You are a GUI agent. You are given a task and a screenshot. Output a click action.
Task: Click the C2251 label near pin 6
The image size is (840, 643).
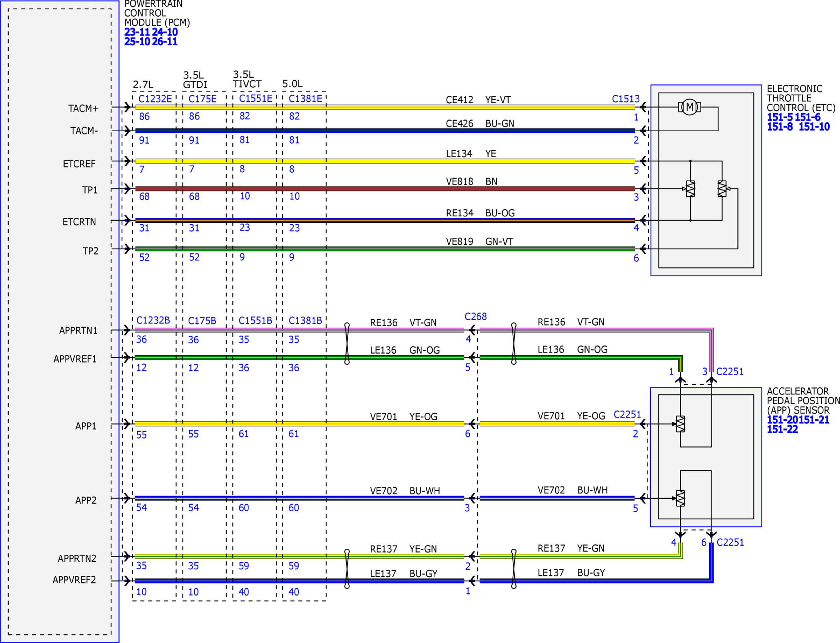point(730,542)
